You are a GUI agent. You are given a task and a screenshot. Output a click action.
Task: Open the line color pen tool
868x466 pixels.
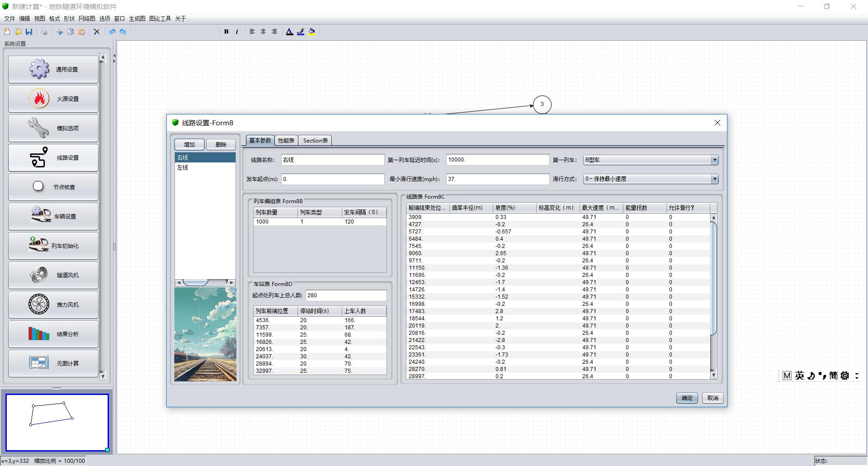301,32
